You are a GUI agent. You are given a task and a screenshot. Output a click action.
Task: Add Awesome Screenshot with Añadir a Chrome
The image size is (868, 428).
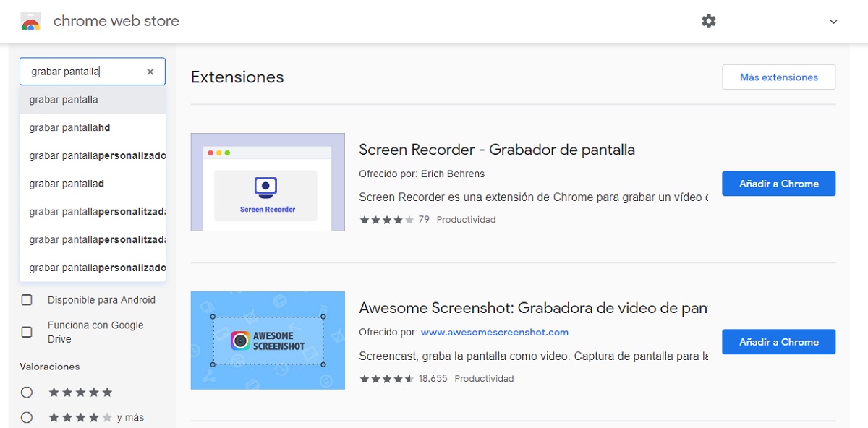[778, 342]
